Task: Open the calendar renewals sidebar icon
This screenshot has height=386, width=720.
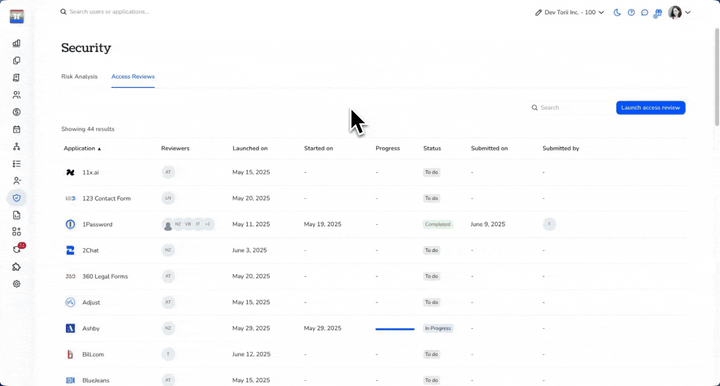Action: 17,129
